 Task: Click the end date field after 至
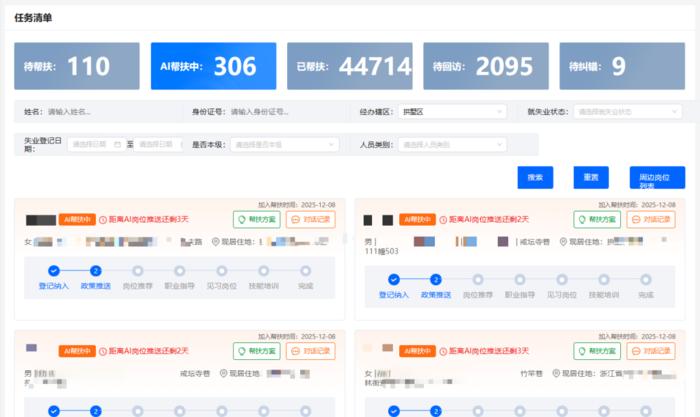click(x=156, y=144)
